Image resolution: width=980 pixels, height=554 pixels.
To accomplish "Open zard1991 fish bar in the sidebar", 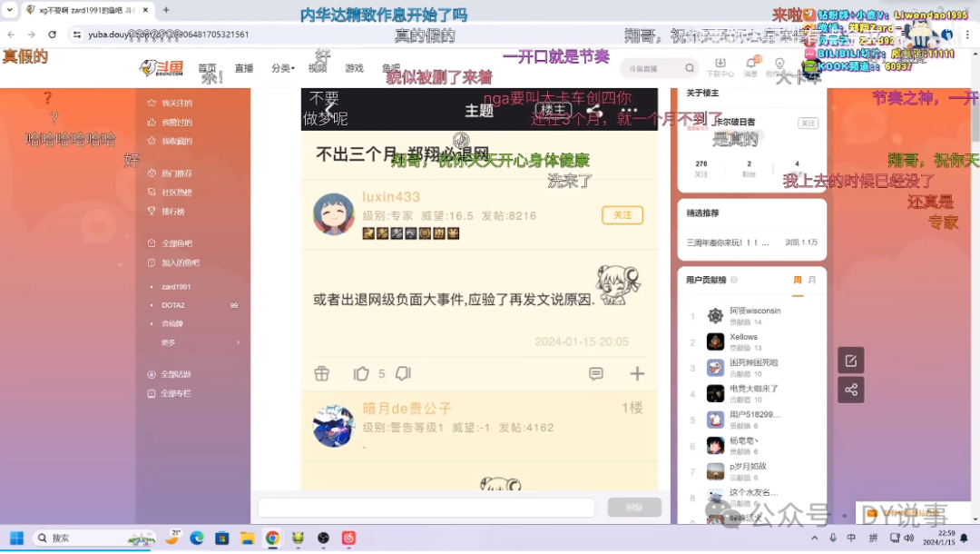I will (176, 286).
